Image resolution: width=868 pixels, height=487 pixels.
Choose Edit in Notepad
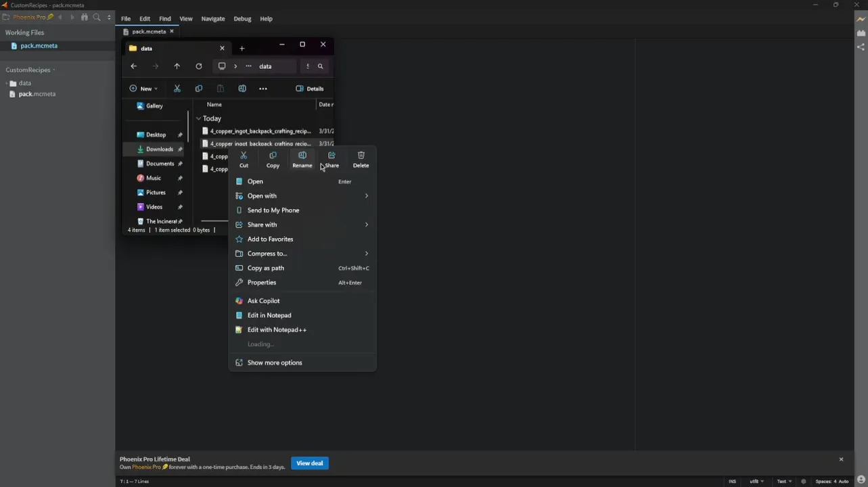pos(302,315)
